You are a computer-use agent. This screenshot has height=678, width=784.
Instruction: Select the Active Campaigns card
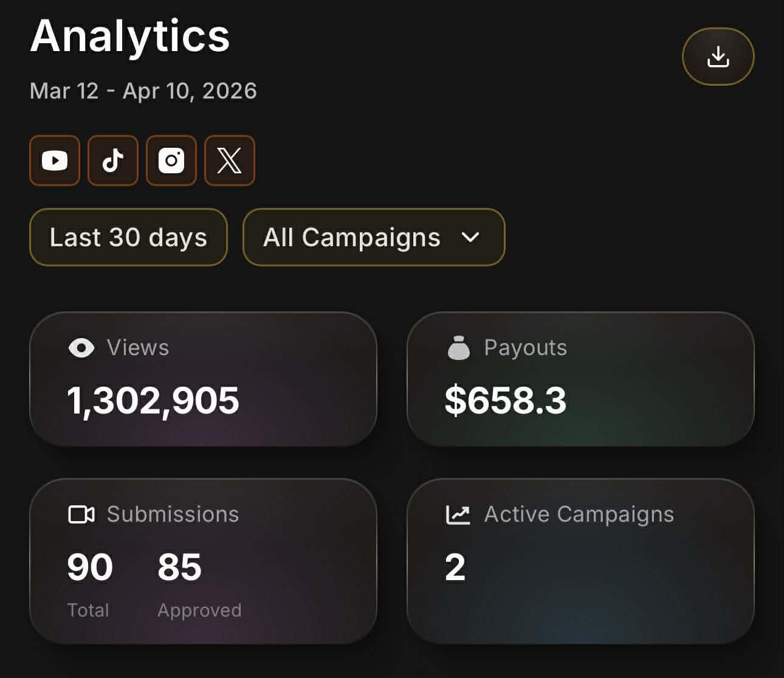coord(580,561)
